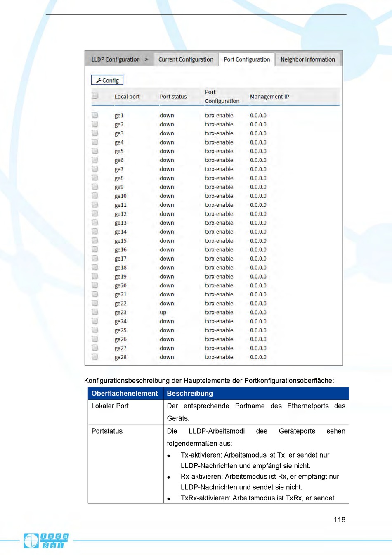The height and width of the screenshot is (555, 392).
Task: Click the 'up' status of ge23
Action: pos(163,313)
